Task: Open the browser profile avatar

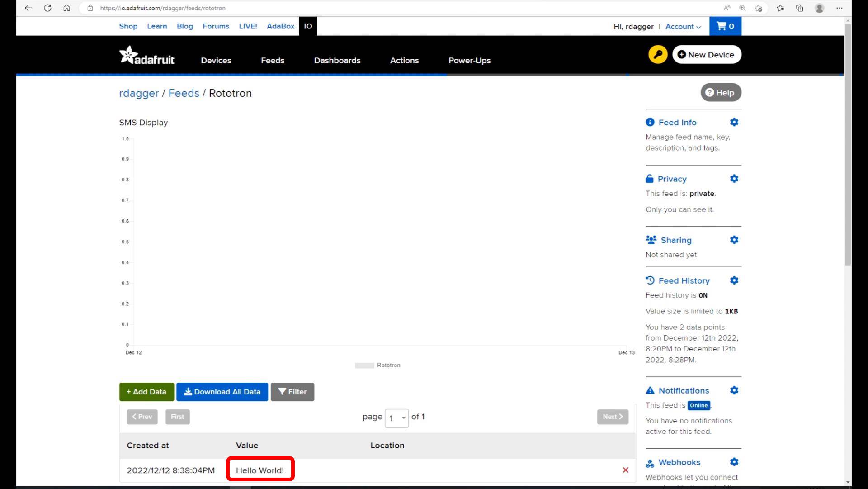Action: coord(820,8)
